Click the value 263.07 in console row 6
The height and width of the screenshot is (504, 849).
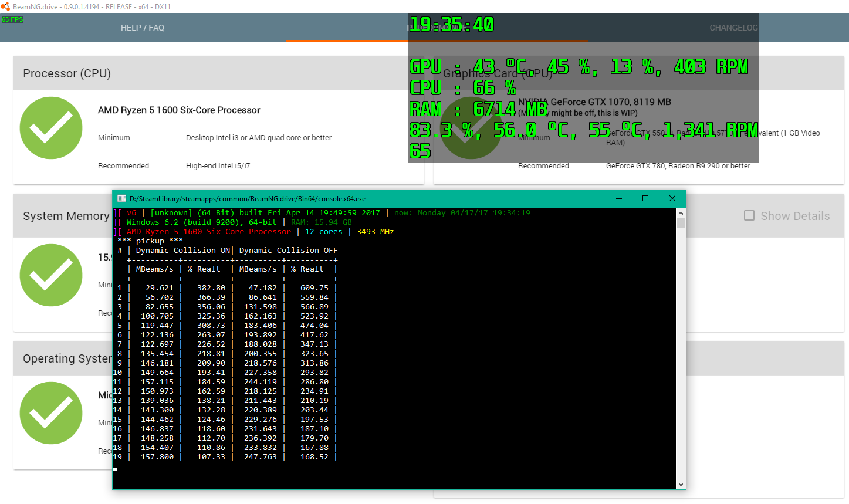coord(211,335)
